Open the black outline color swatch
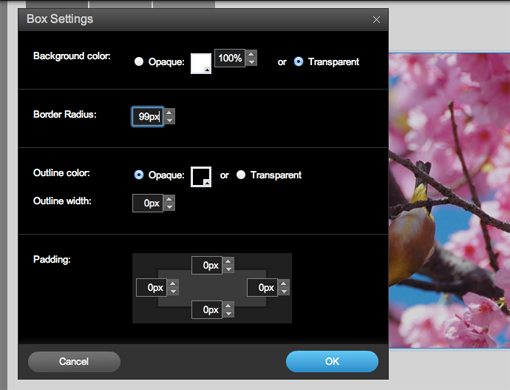This screenshot has height=390, width=510. click(x=201, y=177)
